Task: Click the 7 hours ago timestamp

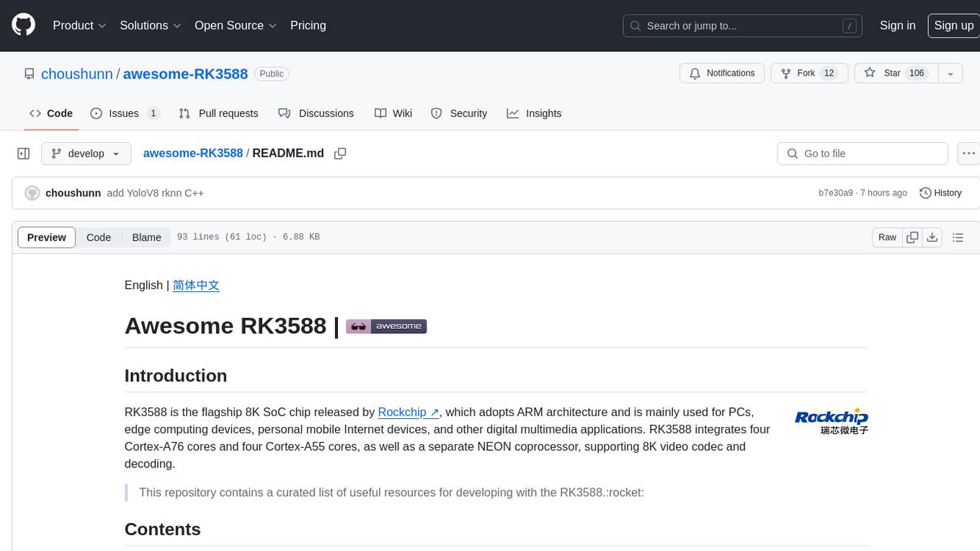Action: click(884, 193)
